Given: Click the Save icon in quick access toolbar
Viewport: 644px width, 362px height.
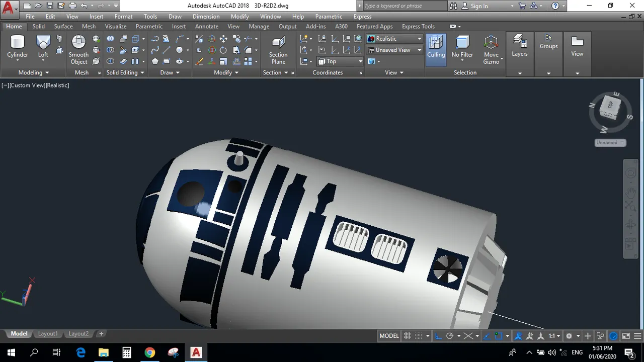Looking at the screenshot, I should [x=50, y=6].
